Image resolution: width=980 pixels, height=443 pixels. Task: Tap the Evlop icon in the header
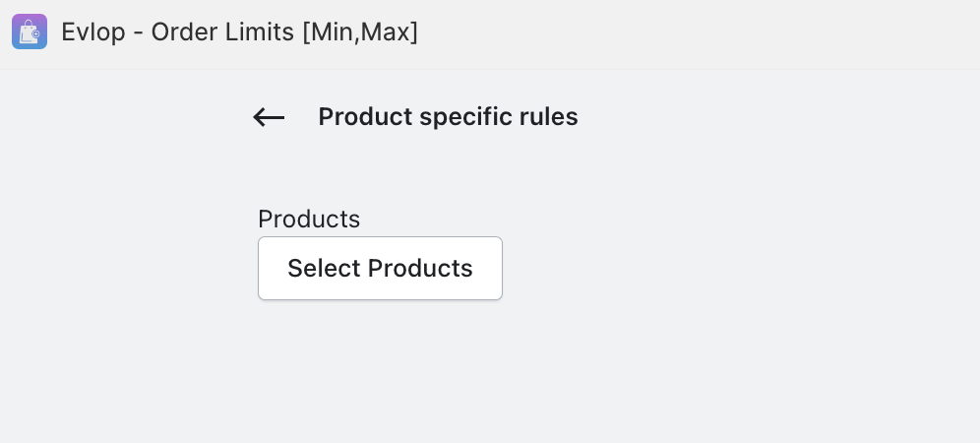[x=30, y=32]
